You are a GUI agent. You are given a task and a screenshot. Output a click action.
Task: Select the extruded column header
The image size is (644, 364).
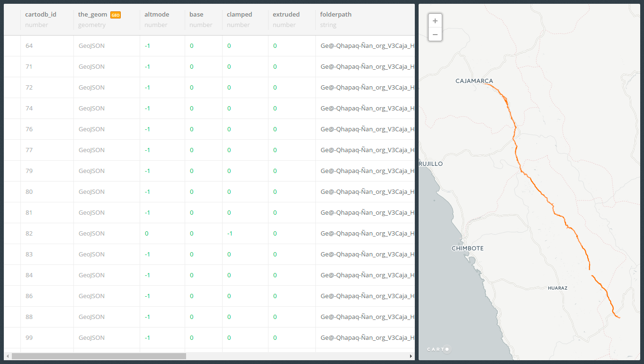[x=286, y=14]
